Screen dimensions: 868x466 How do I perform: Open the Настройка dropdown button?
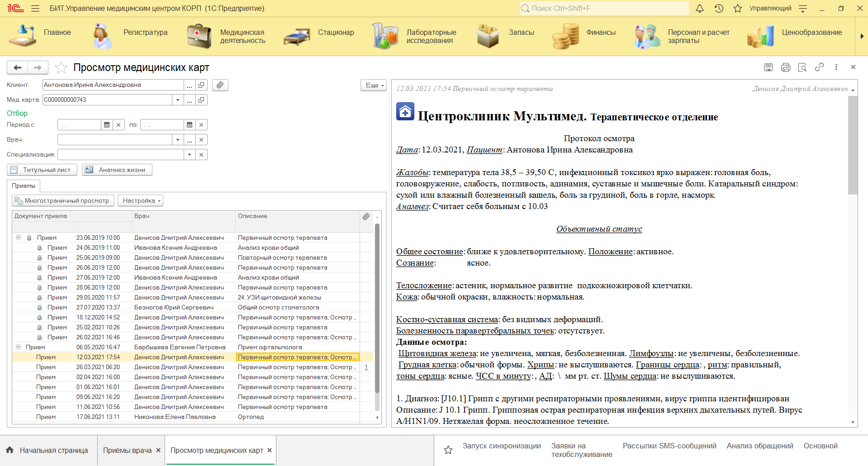(140, 200)
